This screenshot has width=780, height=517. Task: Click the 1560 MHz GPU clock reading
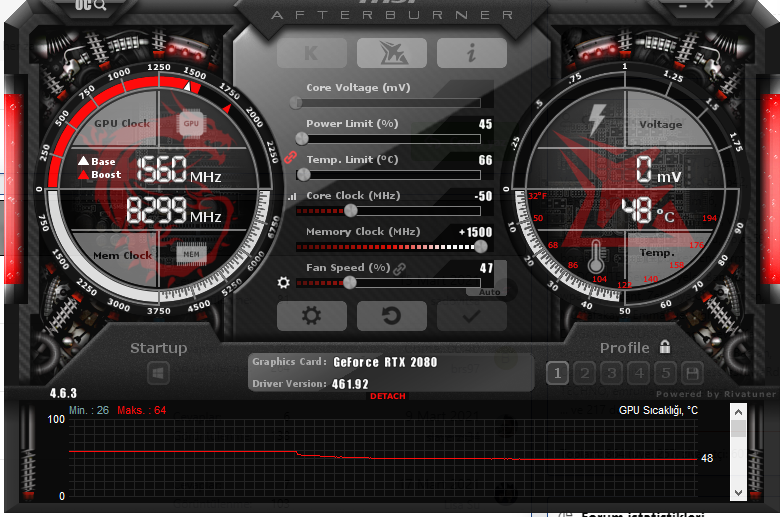tap(178, 169)
